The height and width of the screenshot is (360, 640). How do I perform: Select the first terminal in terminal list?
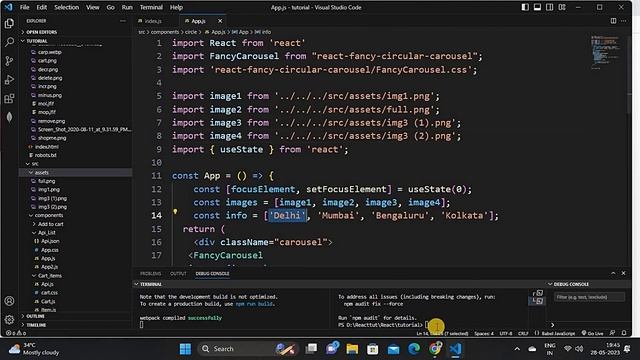538,293
